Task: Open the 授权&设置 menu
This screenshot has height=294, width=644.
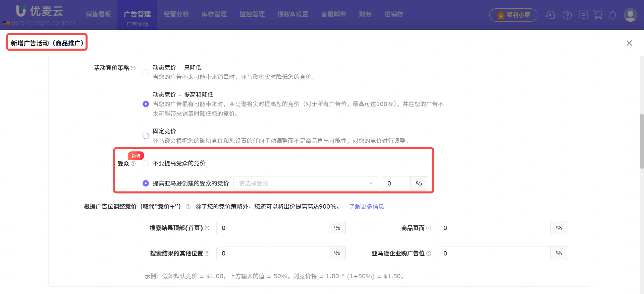Action: pyautogui.click(x=293, y=14)
